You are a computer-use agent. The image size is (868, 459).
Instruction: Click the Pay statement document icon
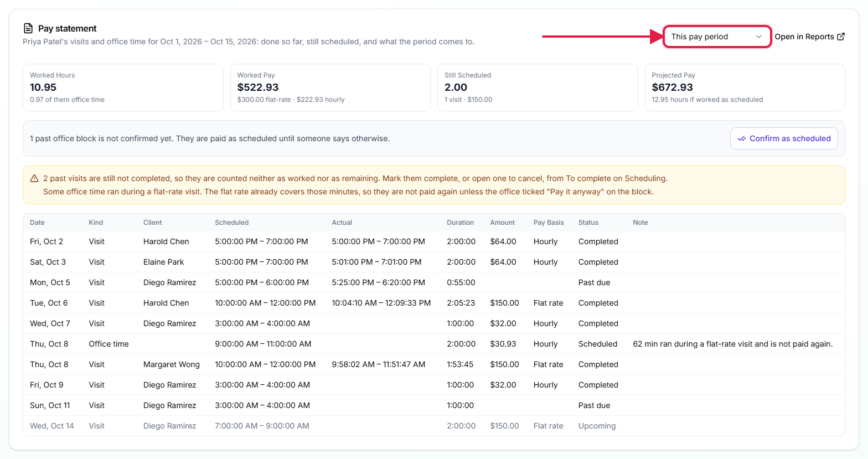pyautogui.click(x=28, y=28)
